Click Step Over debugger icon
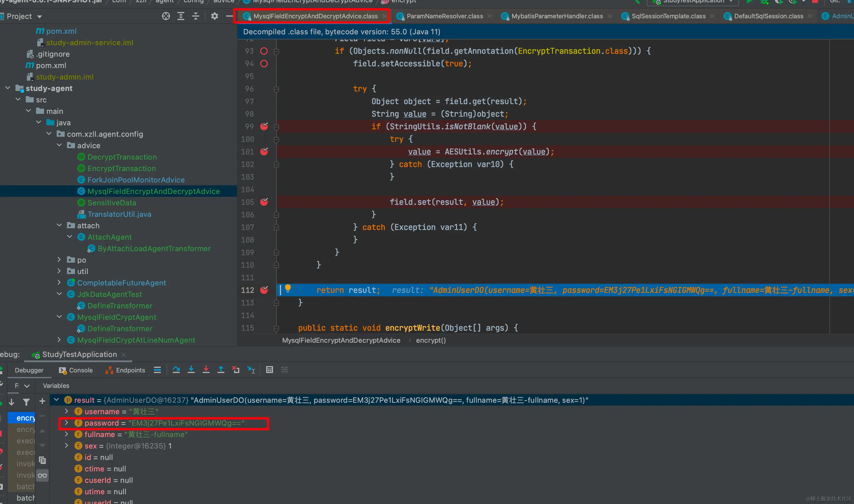 tap(176, 370)
